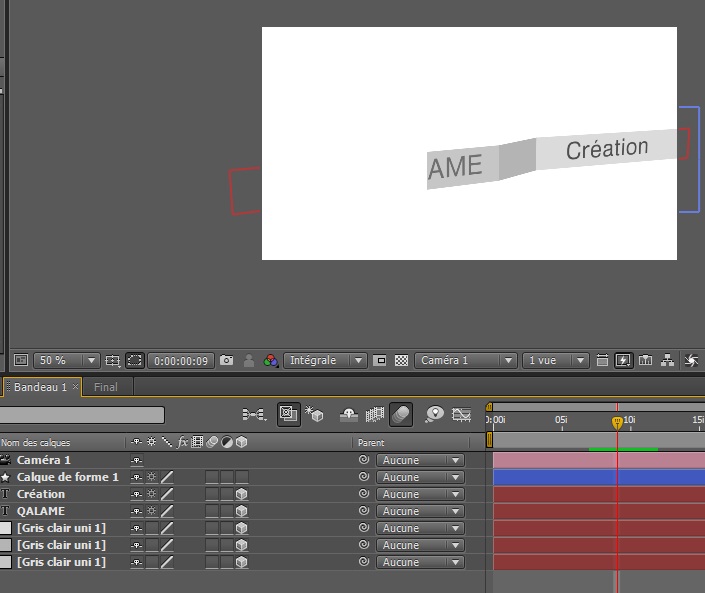
Task: Click the composition mini-flowchart icon
Action: [x=254, y=413]
